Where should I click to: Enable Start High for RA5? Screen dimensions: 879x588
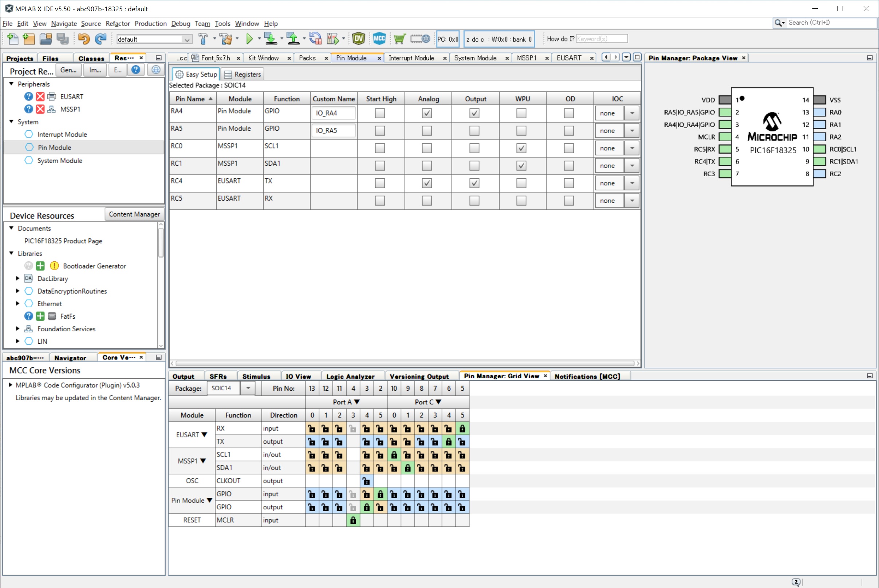(x=380, y=130)
